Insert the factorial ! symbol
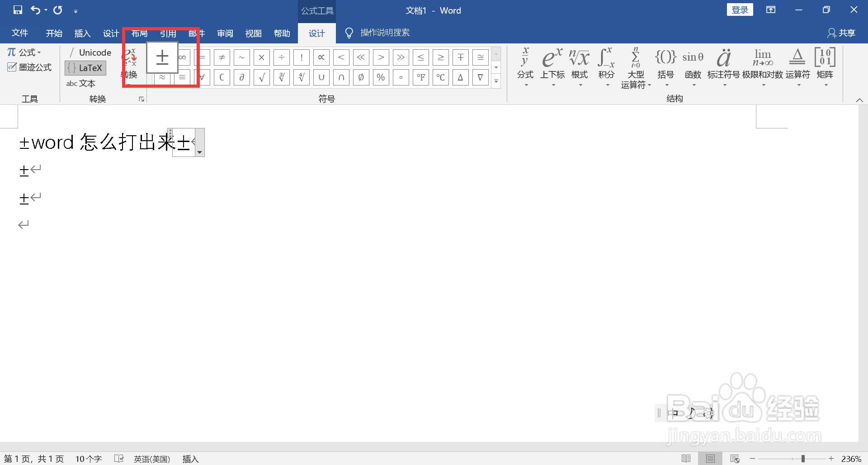Screen dimensions: 868x465 pos(302,57)
